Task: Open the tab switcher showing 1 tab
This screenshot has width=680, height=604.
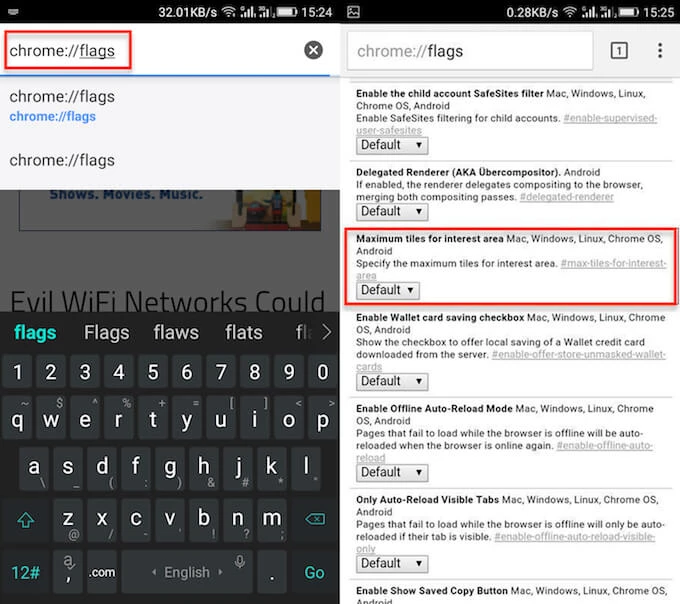Action: coord(619,51)
